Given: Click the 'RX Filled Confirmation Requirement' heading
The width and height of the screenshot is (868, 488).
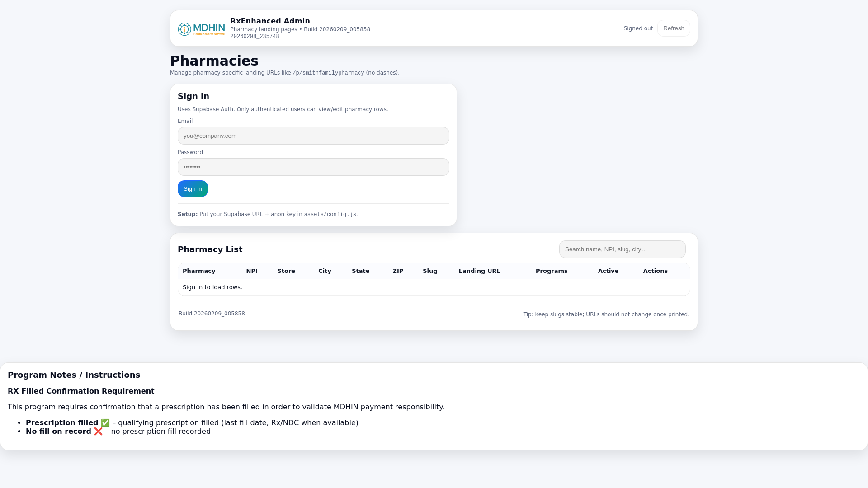Looking at the screenshot, I should pyautogui.click(x=81, y=391).
